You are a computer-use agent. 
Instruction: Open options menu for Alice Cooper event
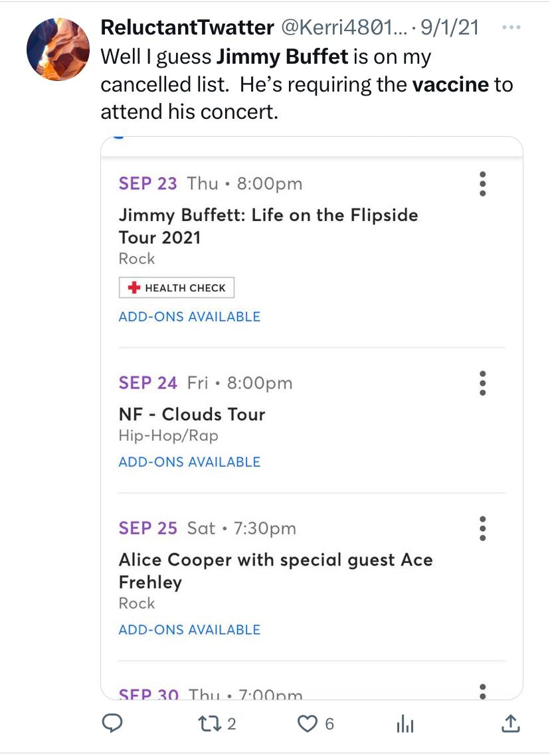point(482,528)
